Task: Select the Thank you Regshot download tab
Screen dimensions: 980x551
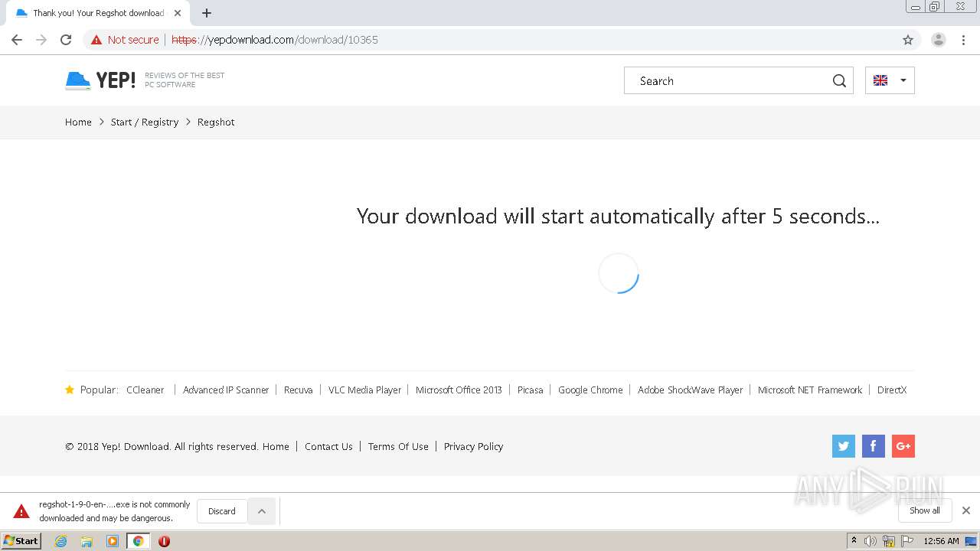Action: coord(98,13)
